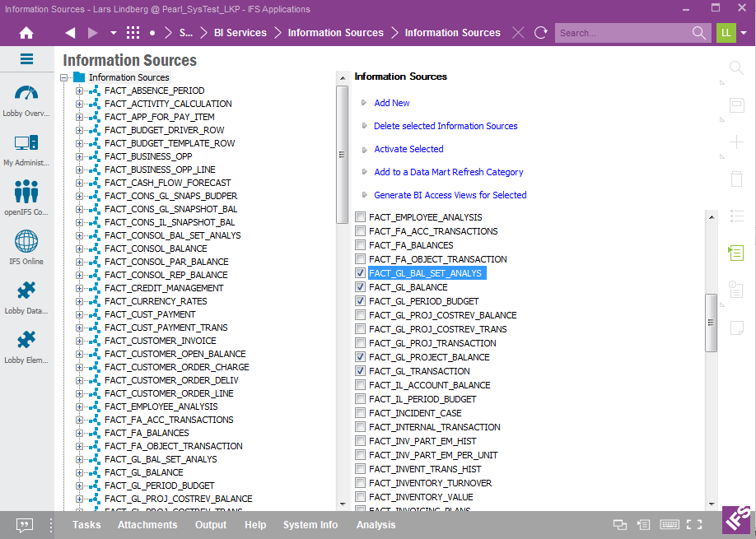Viewport: 756px width, 539px height.
Task: Check the FACT_EMPLOYEE_ANALYSIS checkbox
Action: point(360,217)
